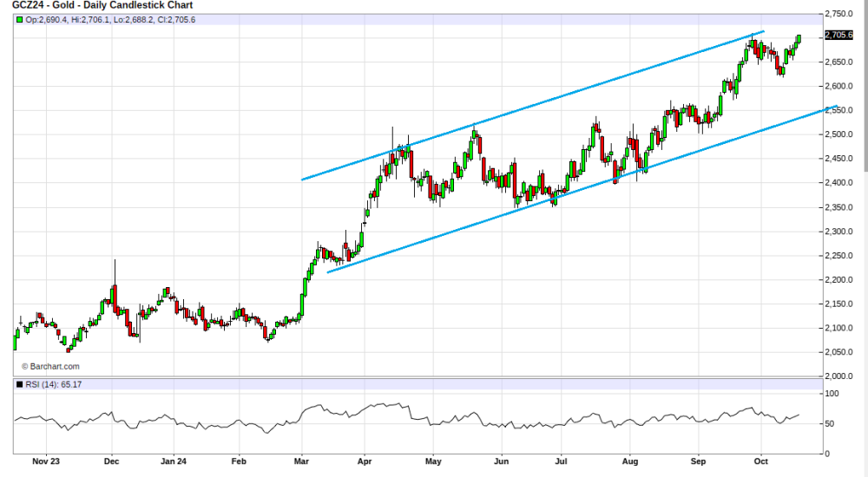Click the RSI (14): 65.17 label

click(54, 384)
